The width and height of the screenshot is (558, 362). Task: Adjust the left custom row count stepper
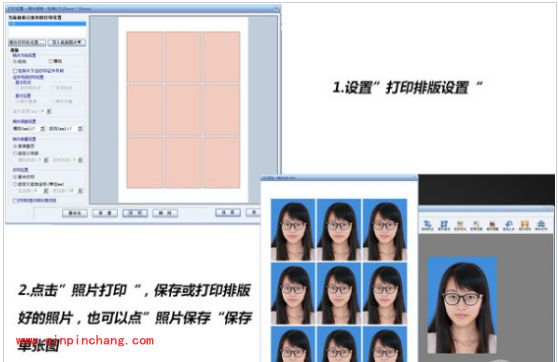coord(46,160)
